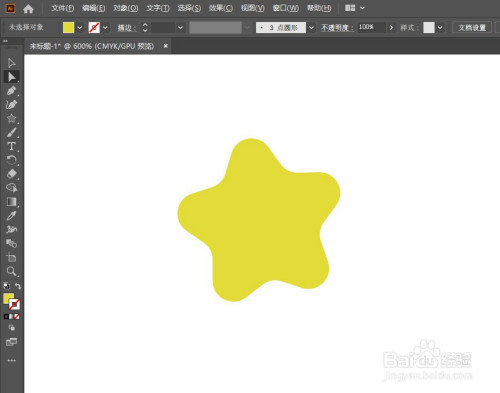
Task: Swap fill and stroke colors
Action: (18, 286)
